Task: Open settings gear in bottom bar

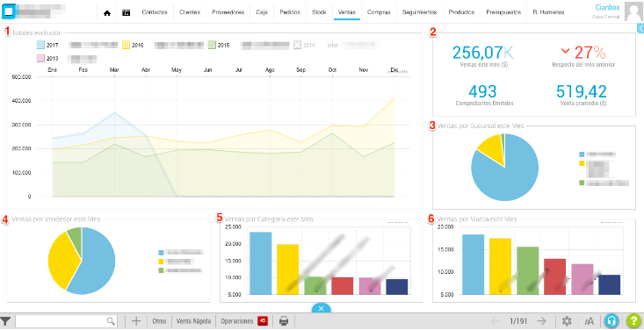Action: point(567,321)
